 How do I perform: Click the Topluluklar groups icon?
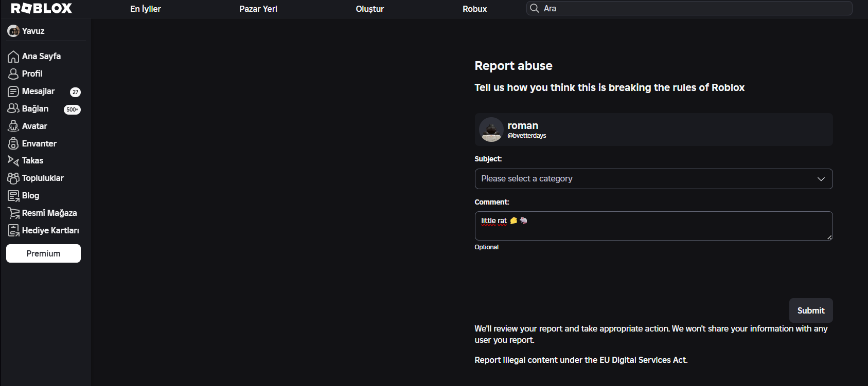(13, 178)
